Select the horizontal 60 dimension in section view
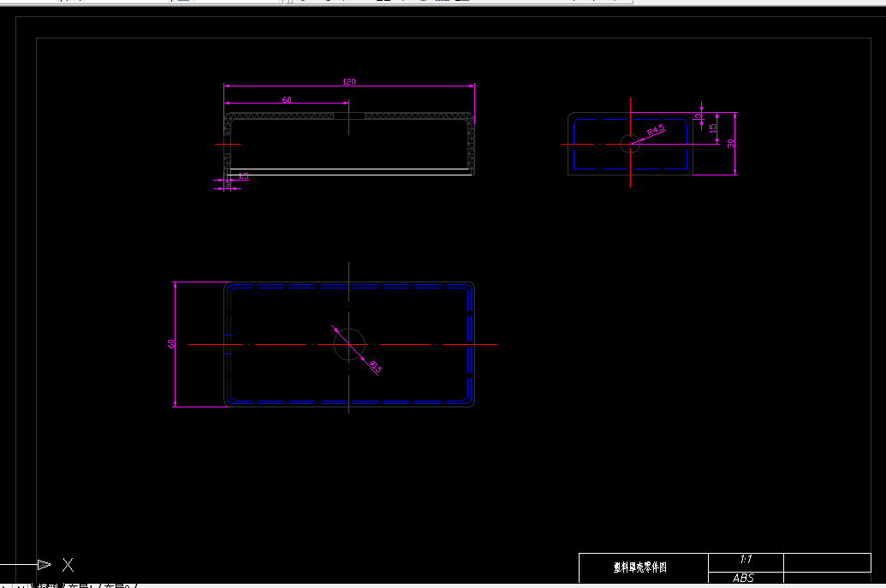This screenshot has height=588, width=886. [x=287, y=100]
